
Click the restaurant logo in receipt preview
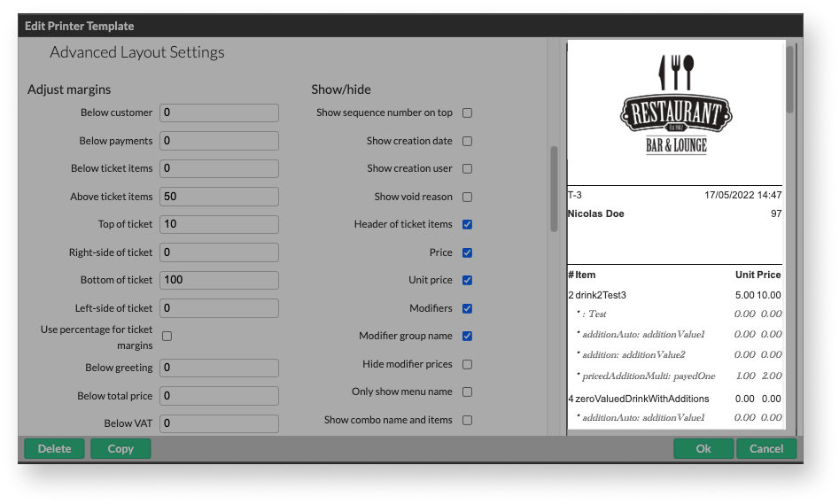(676, 105)
